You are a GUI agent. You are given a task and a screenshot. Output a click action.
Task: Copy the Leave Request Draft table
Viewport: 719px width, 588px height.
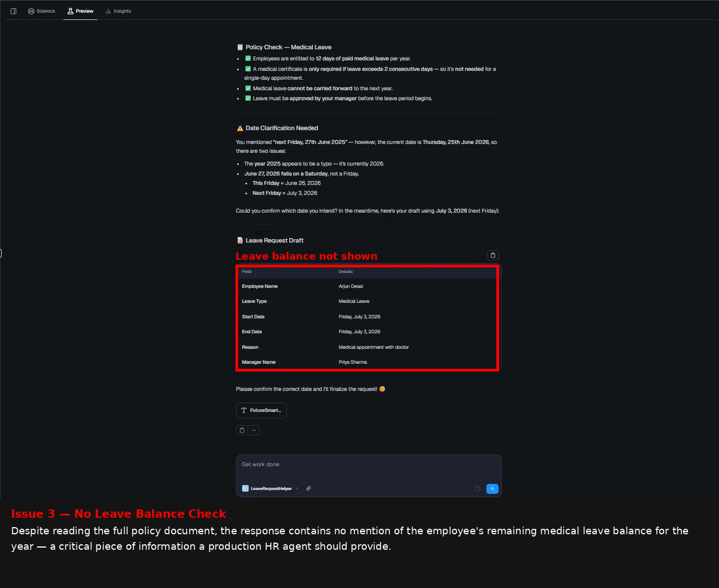(x=493, y=255)
